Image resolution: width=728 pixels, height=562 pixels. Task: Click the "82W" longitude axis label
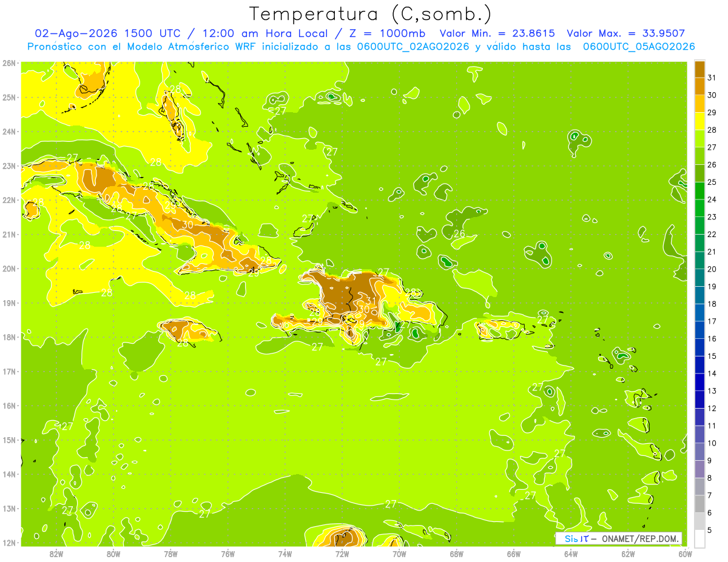click(56, 554)
